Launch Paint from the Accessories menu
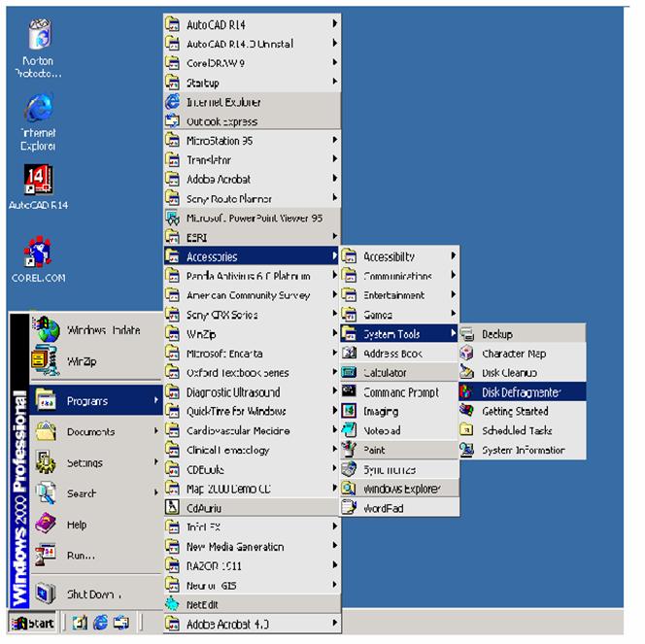 [375, 450]
